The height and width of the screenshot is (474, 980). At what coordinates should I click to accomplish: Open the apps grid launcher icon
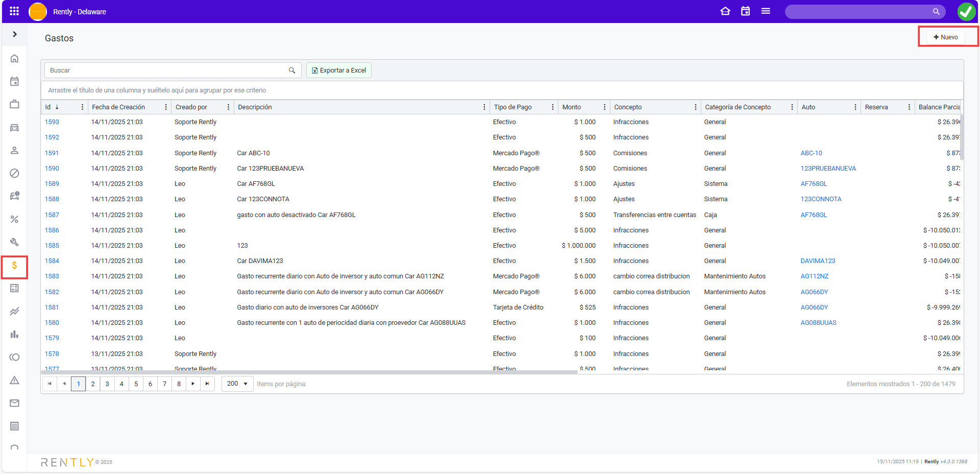click(14, 11)
